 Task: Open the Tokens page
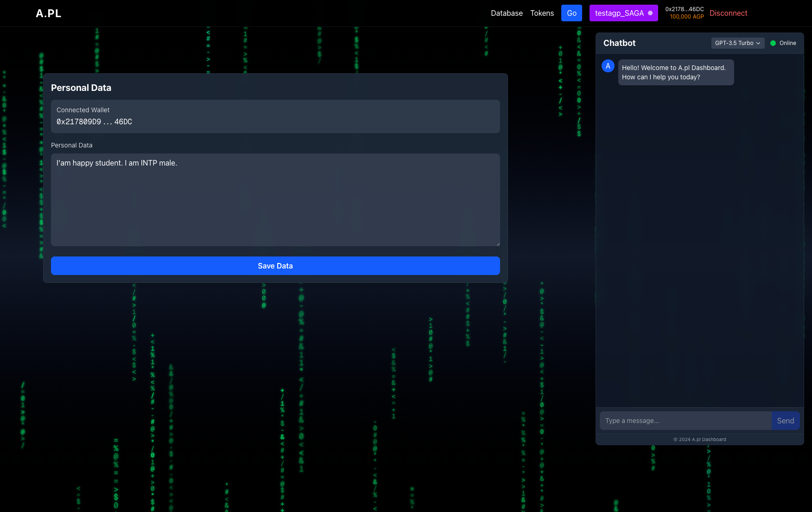pos(542,13)
